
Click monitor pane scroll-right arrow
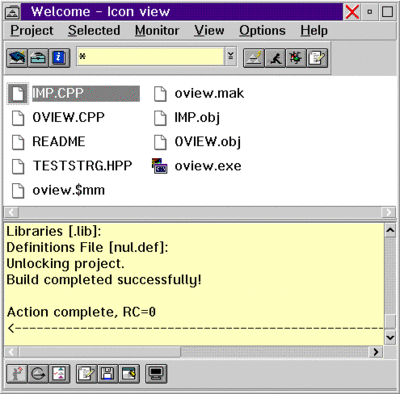[x=376, y=352]
